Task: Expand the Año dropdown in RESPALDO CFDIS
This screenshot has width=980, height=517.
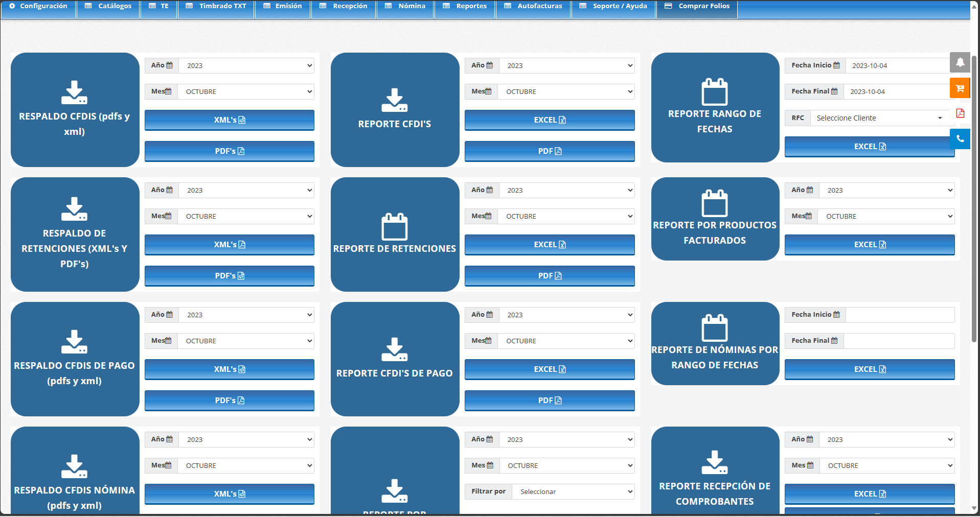Action: [246, 65]
